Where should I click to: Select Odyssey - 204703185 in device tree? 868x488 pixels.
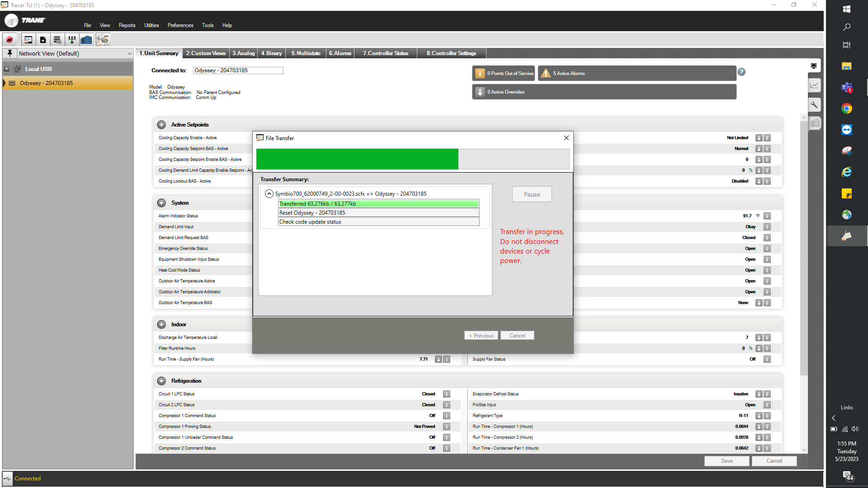pos(68,83)
